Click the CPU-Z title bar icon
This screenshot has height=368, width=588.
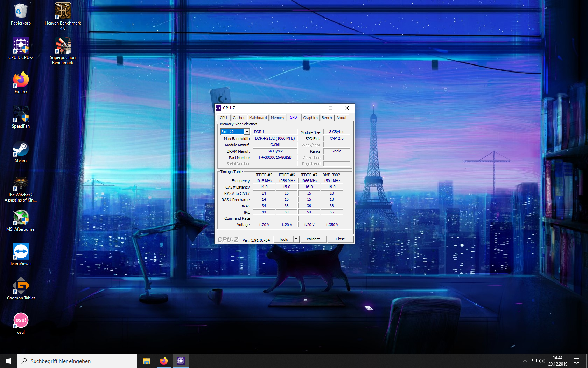(x=218, y=108)
